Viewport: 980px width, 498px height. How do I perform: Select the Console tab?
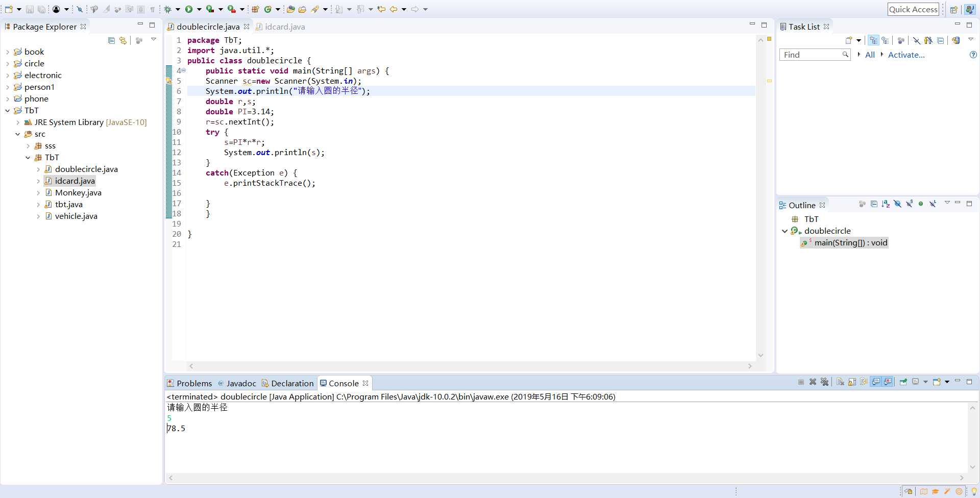tap(344, 383)
